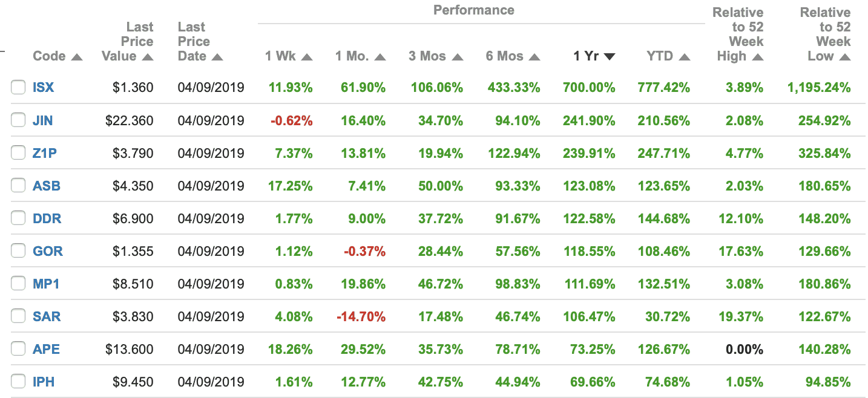Click the 1 Yr column header
This screenshot has width=868, height=398.
coord(585,56)
